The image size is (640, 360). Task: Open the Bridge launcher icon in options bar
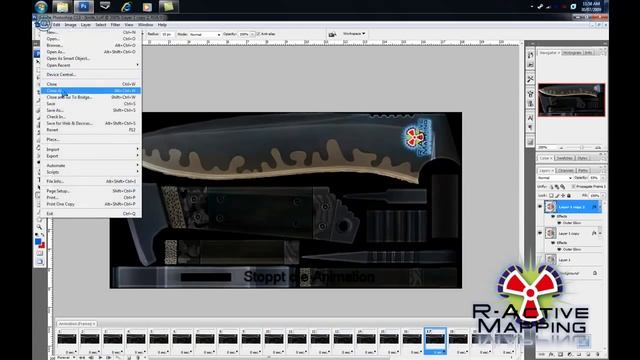(x=332, y=34)
